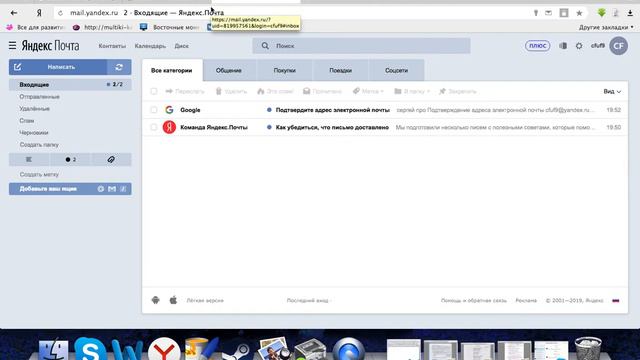Click the theme icon next to the gear

point(563,46)
